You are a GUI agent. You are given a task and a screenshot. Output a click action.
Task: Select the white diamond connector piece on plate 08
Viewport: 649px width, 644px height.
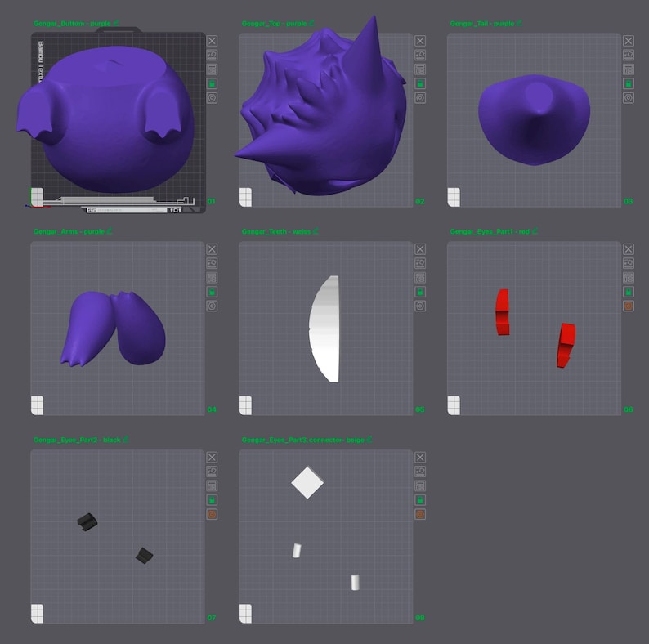pyautogui.click(x=307, y=482)
